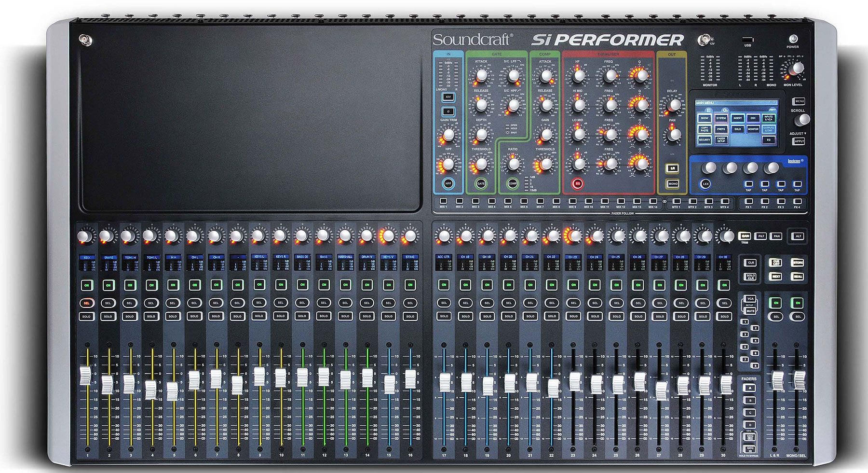Click the round COMP button
This screenshot has height=473, width=868.
coord(513,183)
